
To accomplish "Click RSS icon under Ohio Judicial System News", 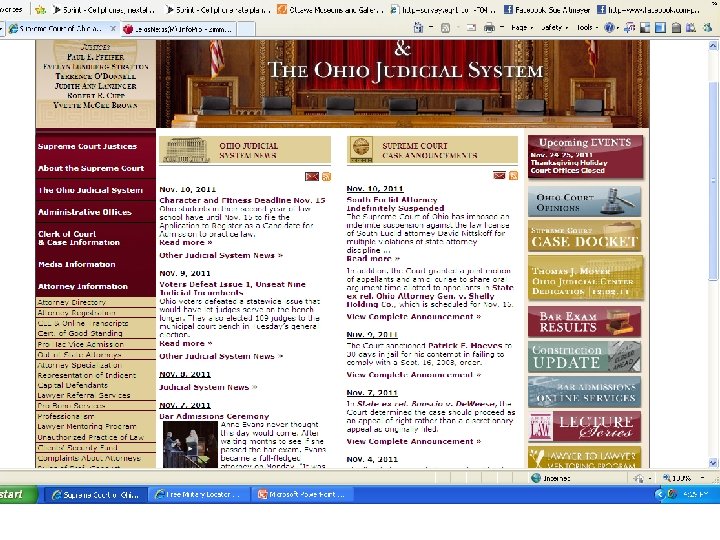I will (x=326, y=176).
